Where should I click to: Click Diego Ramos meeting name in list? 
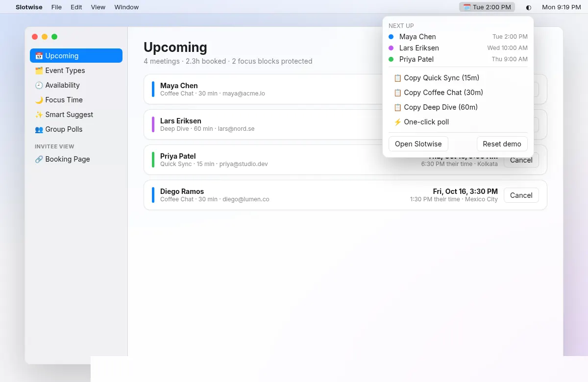pos(182,191)
